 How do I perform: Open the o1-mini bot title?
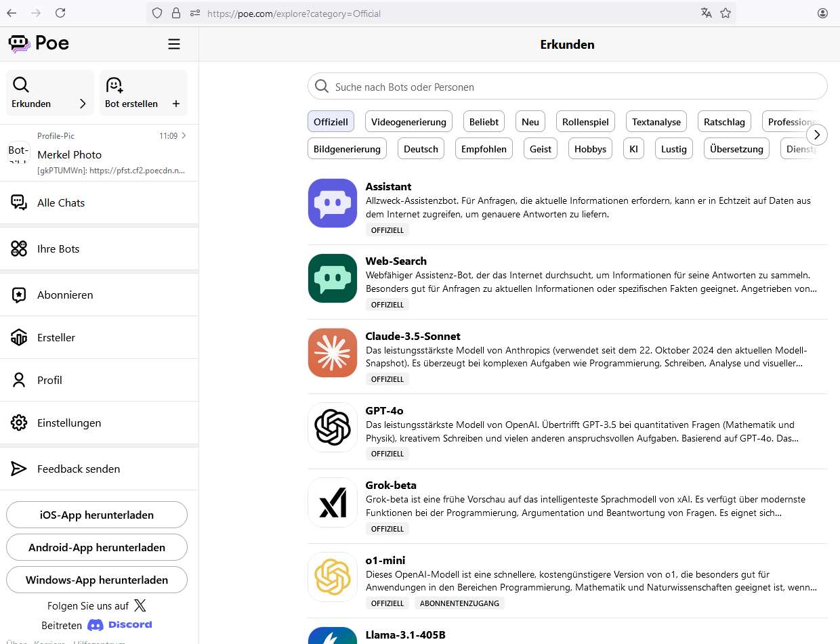pos(385,560)
